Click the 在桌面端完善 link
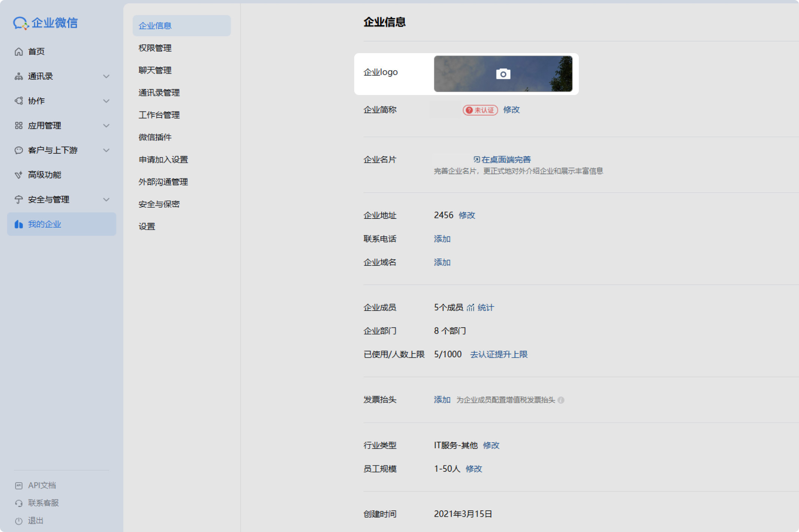The height and width of the screenshot is (532, 799). [x=506, y=160]
